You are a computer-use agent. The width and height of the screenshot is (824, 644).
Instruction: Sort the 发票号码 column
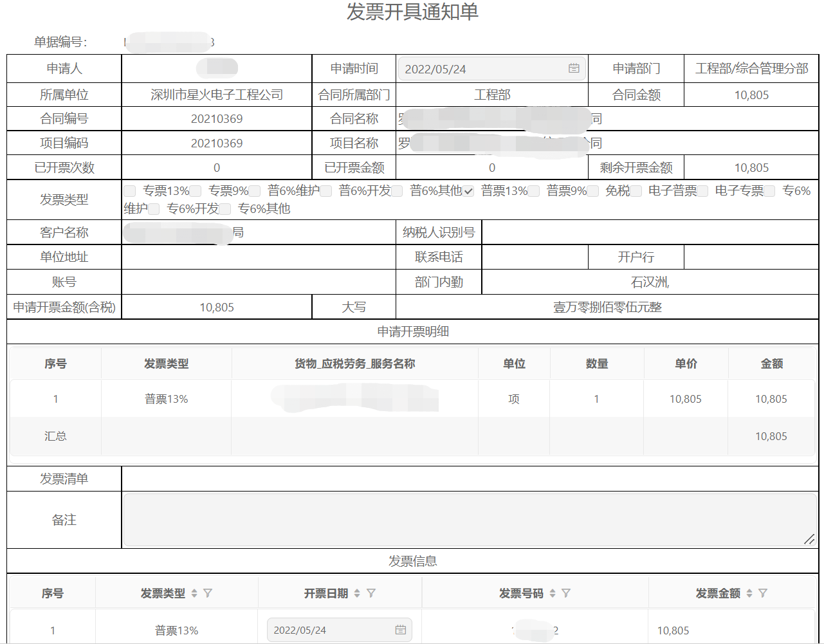(x=553, y=593)
